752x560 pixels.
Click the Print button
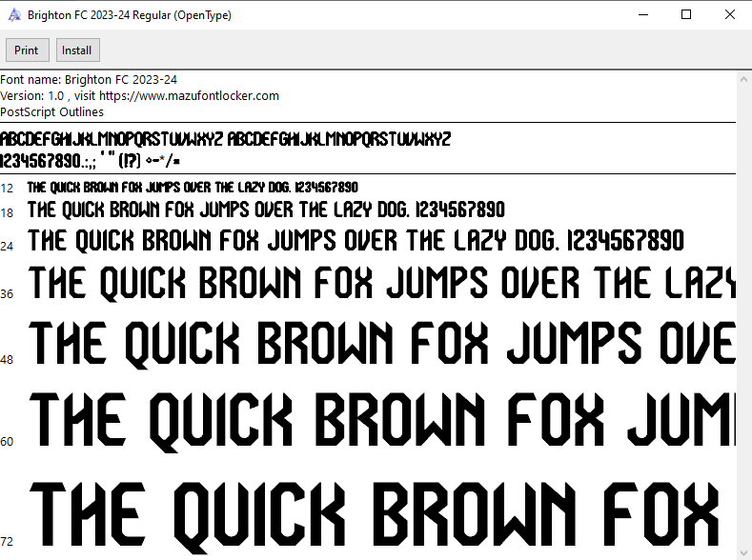(28, 50)
